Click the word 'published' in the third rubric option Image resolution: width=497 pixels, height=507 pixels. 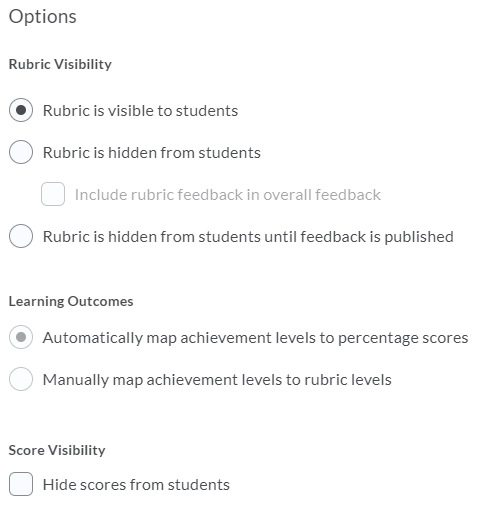[x=419, y=238]
